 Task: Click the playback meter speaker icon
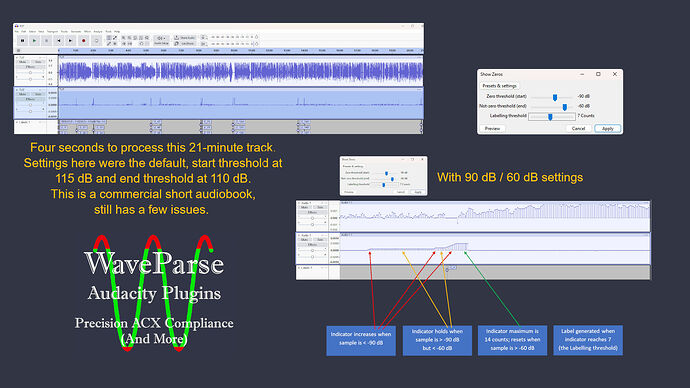[x=203, y=44]
